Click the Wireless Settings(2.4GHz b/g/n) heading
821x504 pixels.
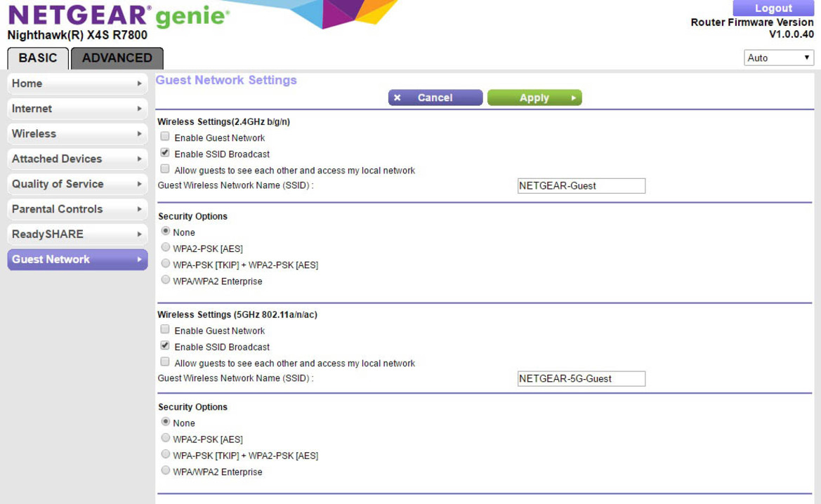tap(223, 122)
